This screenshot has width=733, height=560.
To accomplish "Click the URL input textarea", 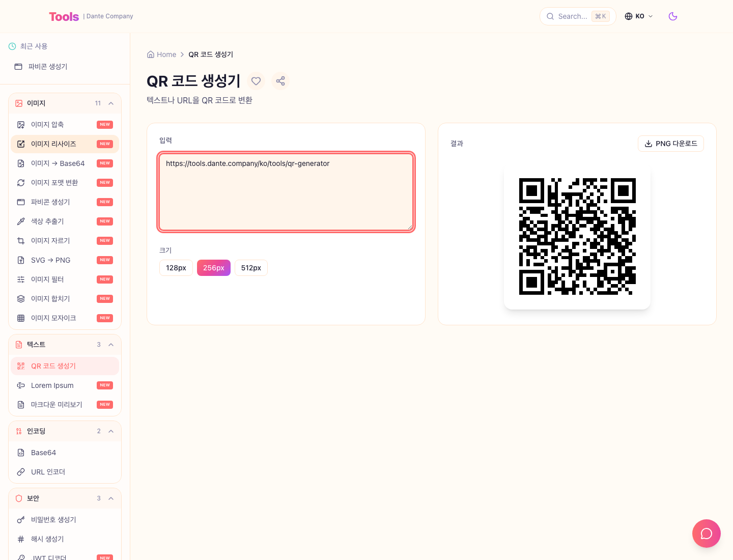I will coord(286,192).
